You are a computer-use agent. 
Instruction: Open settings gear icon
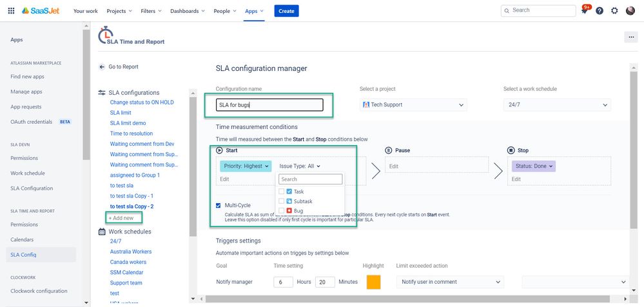point(614,11)
